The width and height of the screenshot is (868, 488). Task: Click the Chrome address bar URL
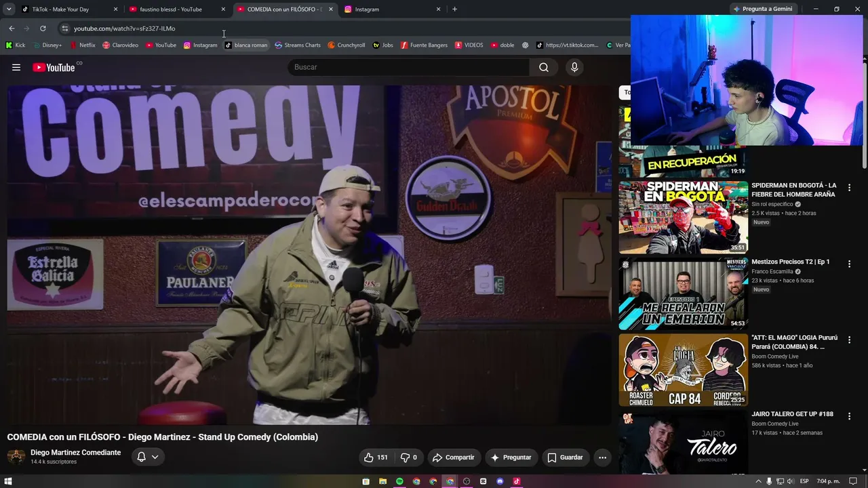click(125, 28)
